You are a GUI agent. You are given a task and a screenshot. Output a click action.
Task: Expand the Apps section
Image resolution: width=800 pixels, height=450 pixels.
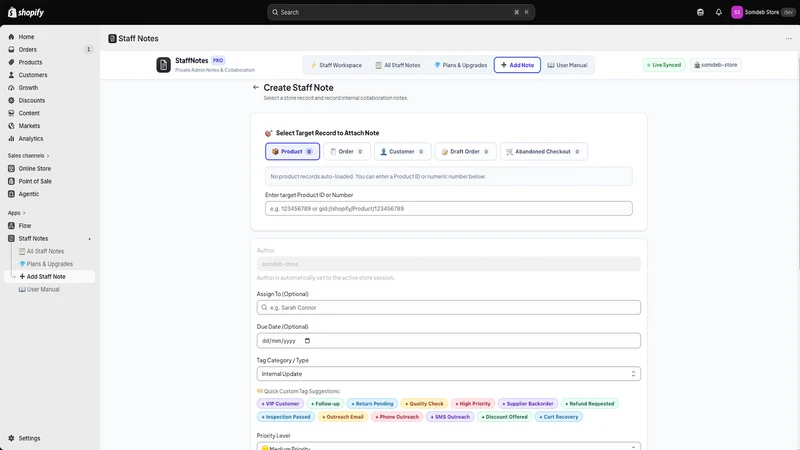(x=16, y=213)
